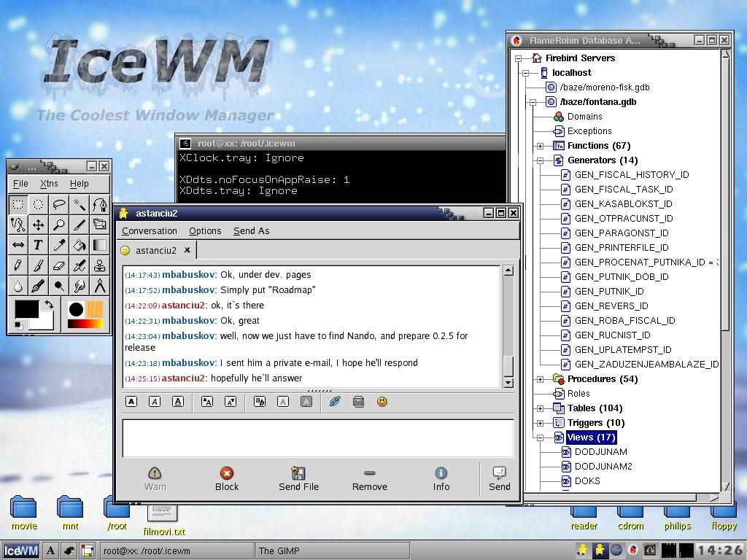The image size is (747, 560).
Task: Select the Airbrush tool in GIMP
Action: click(x=79, y=265)
